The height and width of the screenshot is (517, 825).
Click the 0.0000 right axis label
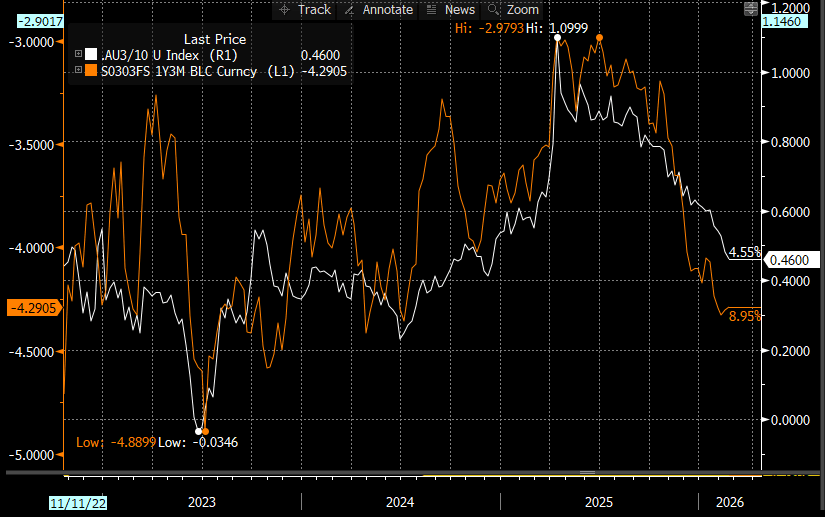790,420
